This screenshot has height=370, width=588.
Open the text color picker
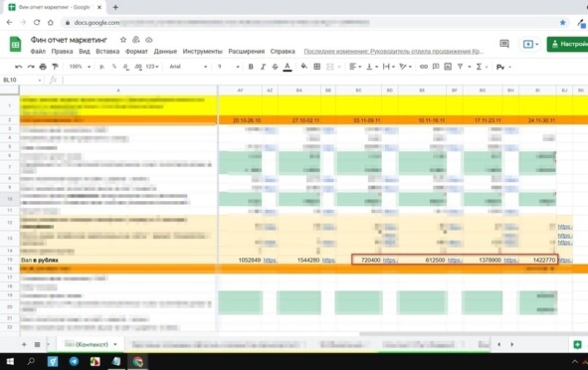point(288,67)
